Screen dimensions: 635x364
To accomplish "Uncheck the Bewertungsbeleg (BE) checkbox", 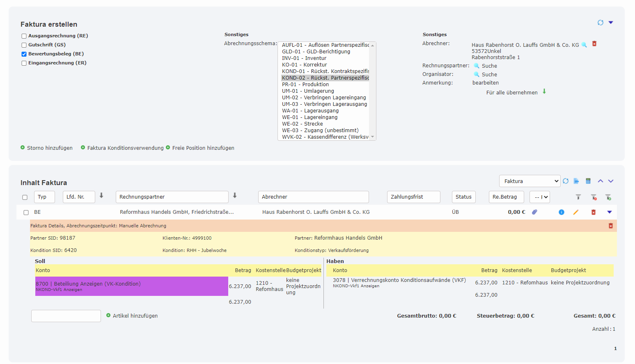I will [24, 54].
